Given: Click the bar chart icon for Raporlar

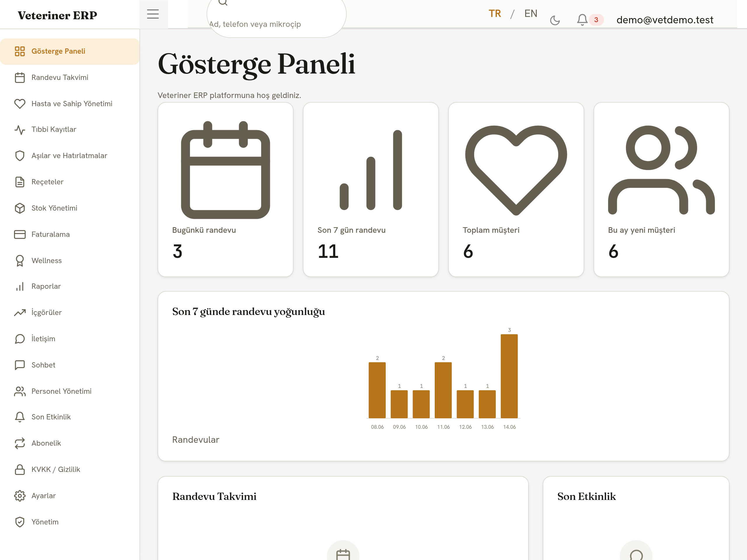Looking at the screenshot, I should (20, 287).
